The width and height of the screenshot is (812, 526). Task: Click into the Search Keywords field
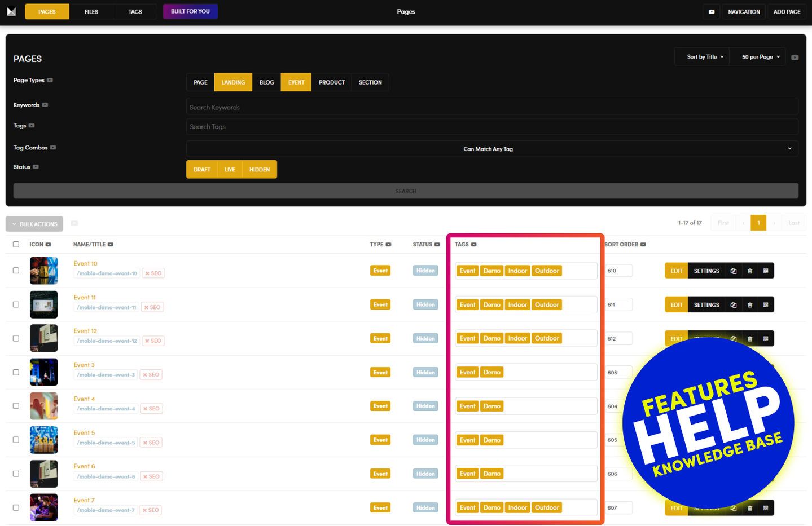[491, 107]
